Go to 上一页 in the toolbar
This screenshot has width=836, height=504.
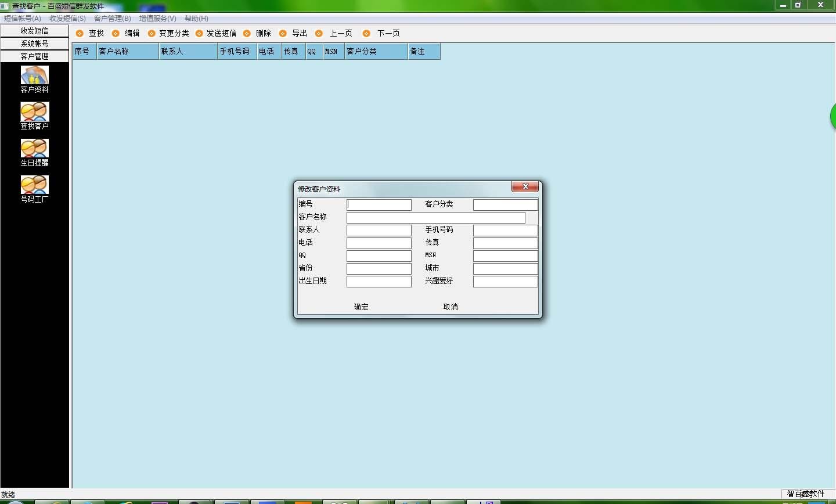[x=334, y=33]
